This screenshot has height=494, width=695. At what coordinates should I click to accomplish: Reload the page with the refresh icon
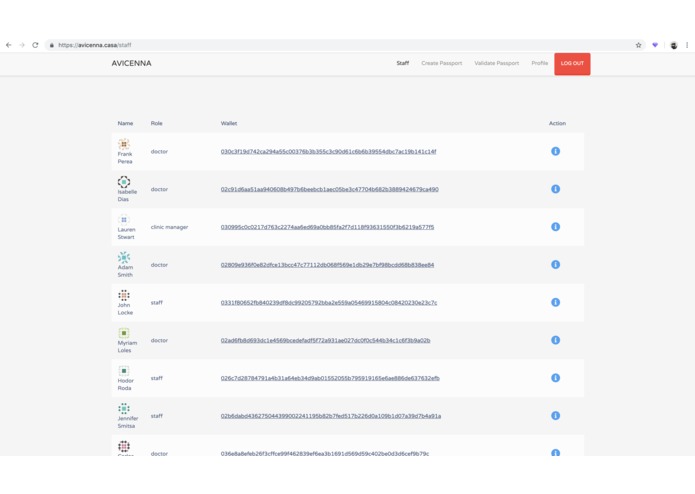[x=35, y=45]
